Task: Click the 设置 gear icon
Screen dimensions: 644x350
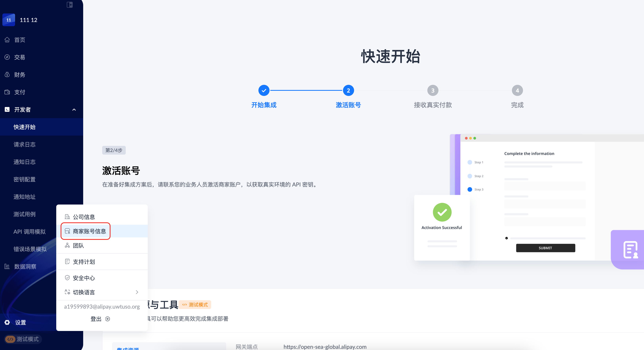Action: coord(7,322)
